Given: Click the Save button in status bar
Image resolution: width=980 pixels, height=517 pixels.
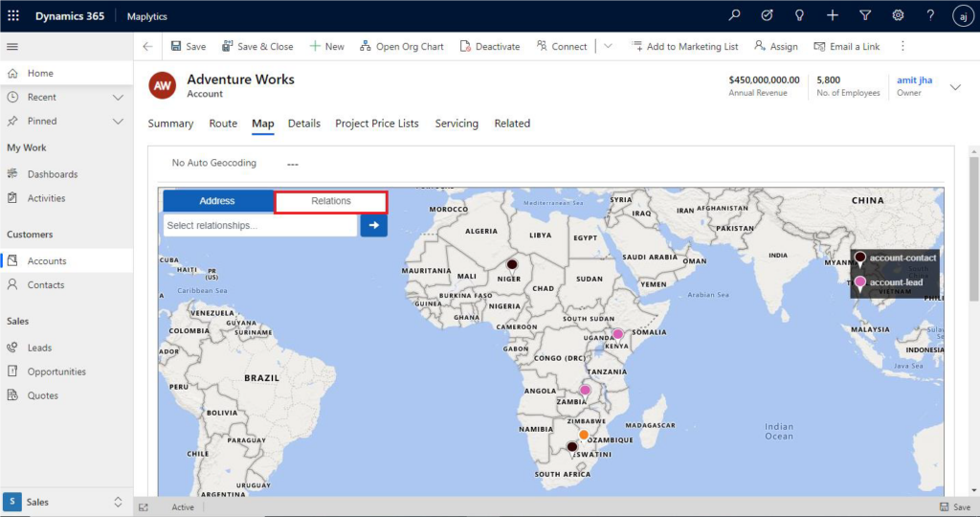Looking at the screenshot, I should 956,507.
